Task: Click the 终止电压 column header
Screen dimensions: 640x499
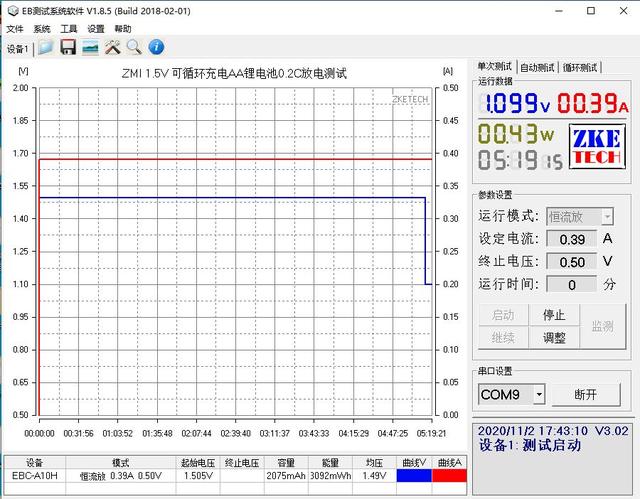Action: coord(242,463)
